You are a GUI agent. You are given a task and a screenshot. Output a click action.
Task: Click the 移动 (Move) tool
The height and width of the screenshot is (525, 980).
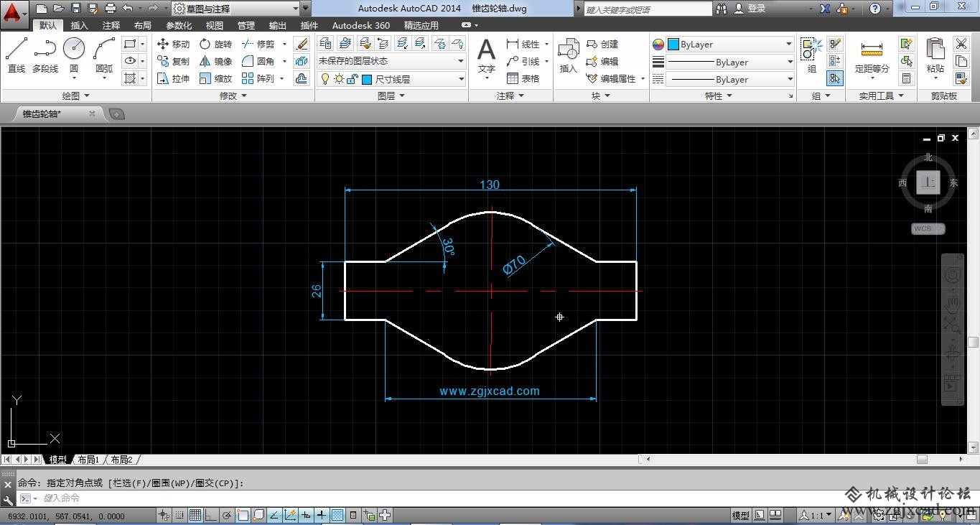tap(173, 44)
